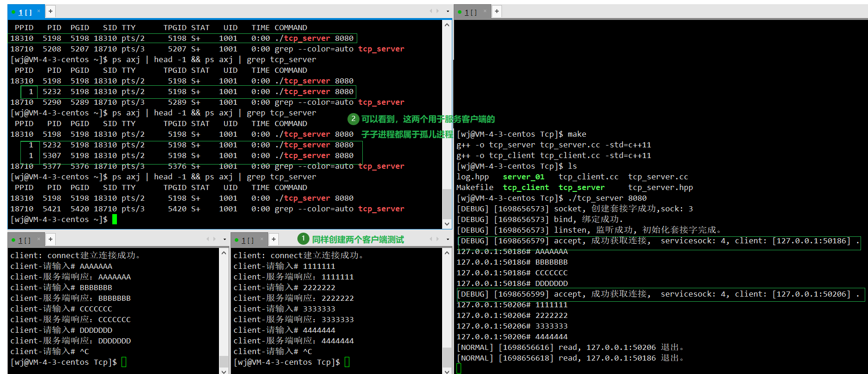Click the 'tcp_client.cc' file name in the ls output
The width and height of the screenshot is (868, 374).
pos(588,177)
